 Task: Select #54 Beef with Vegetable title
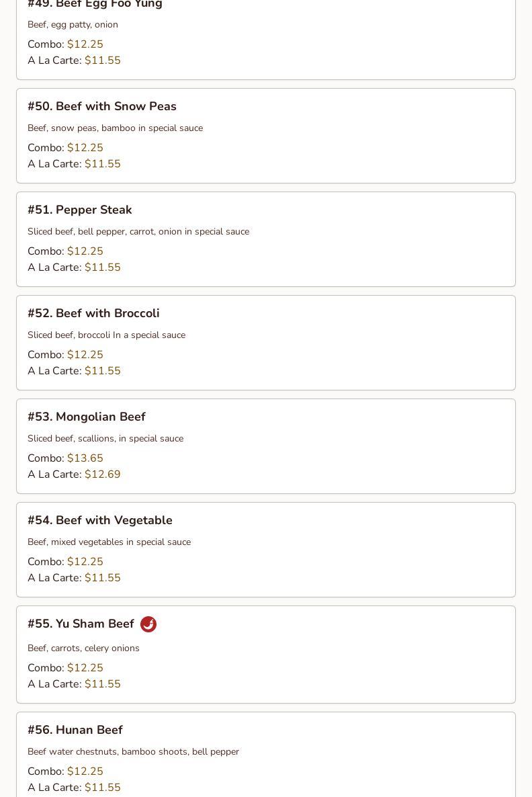click(x=100, y=520)
